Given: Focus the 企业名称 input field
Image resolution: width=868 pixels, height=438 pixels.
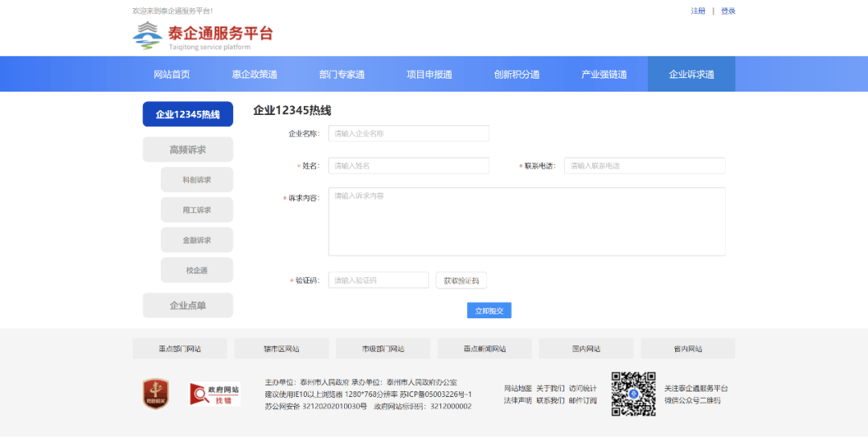Looking at the screenshot, I should tap(408, 133).
